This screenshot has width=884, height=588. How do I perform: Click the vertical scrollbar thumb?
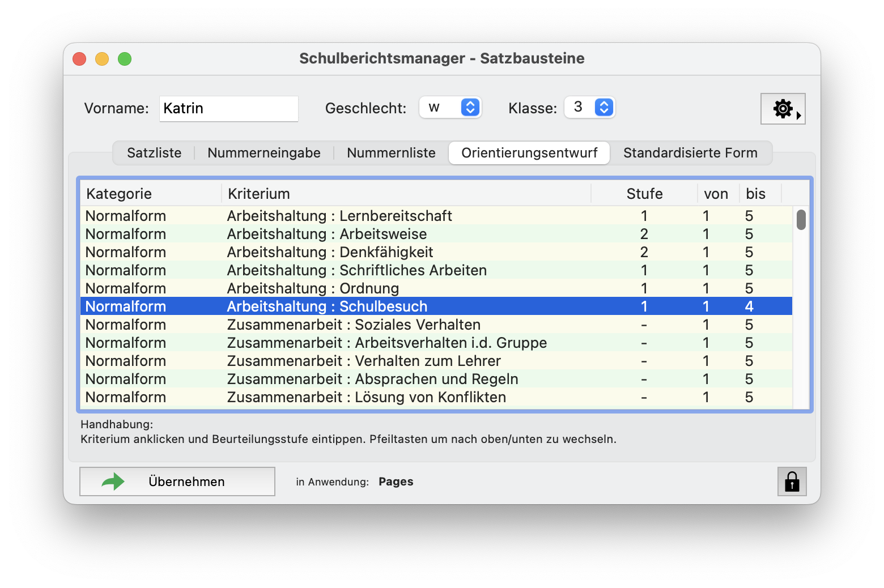pyautogui.click(x=801, y=220)
